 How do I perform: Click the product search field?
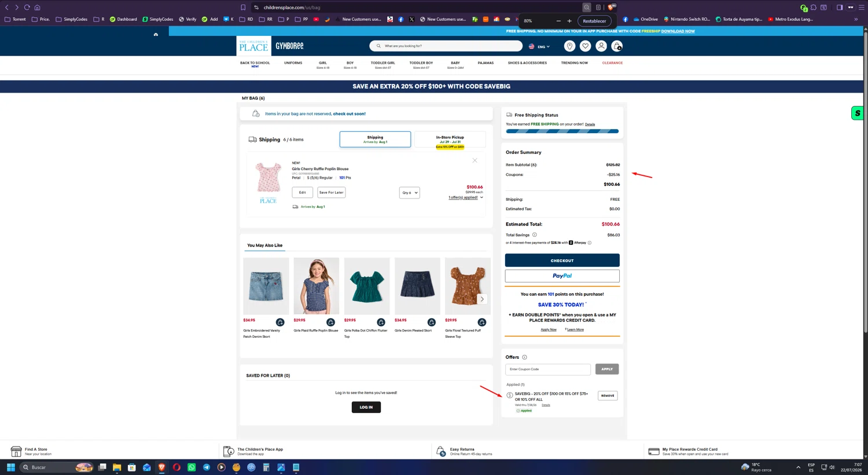[x=446, y=46]
